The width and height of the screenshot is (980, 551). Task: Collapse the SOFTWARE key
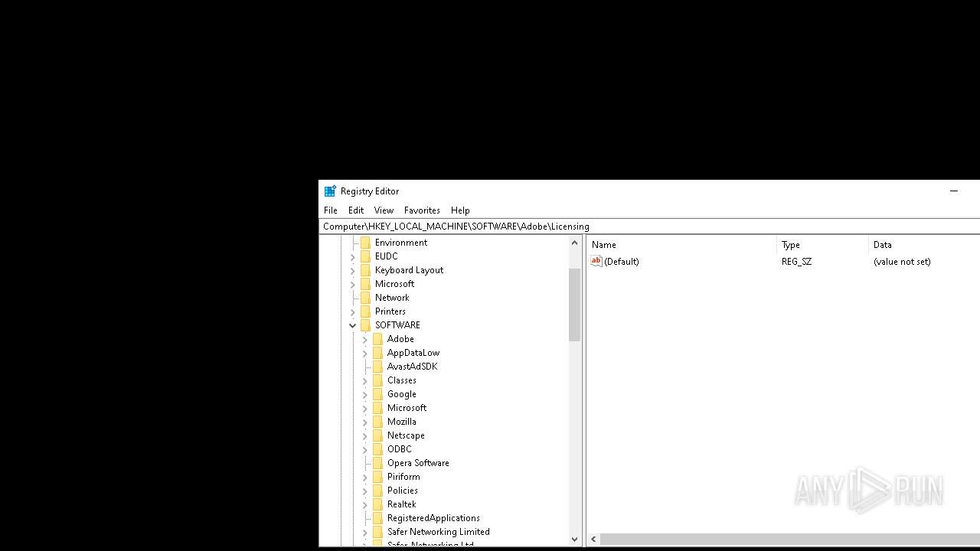(x=352, y=325)
